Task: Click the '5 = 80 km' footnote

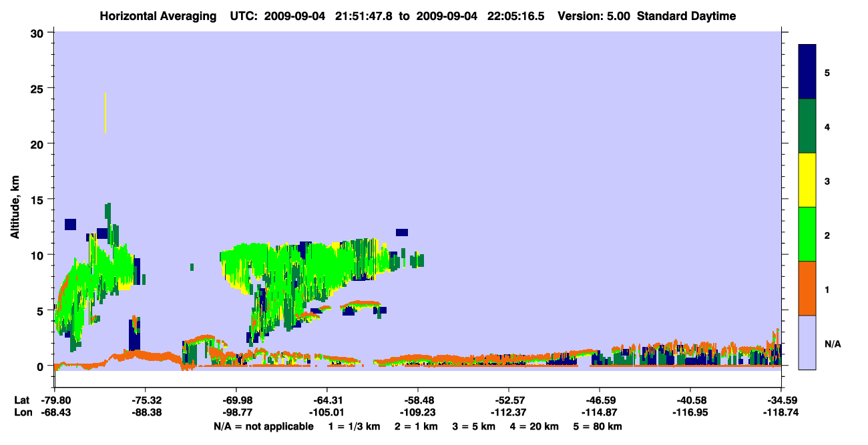Action: [x=598, y=426]
